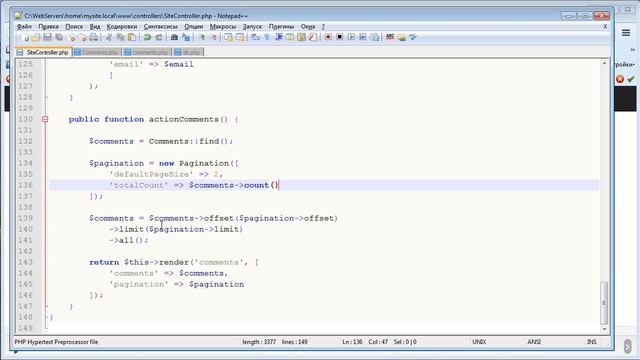Open Find with the binoculars icon
Image resolution: width=640 pixels, height=360 pixels.
[x=174, y=38]
